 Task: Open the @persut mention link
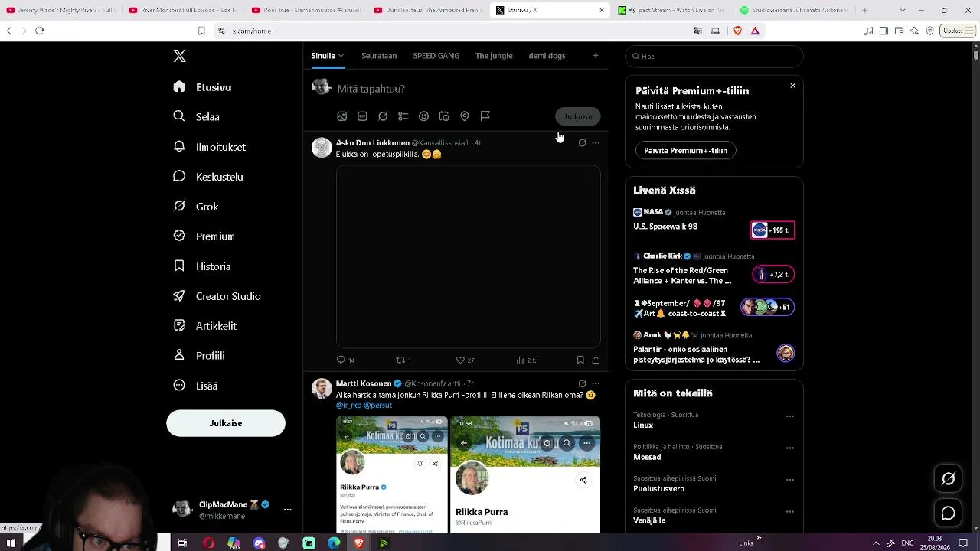point(377,406)
